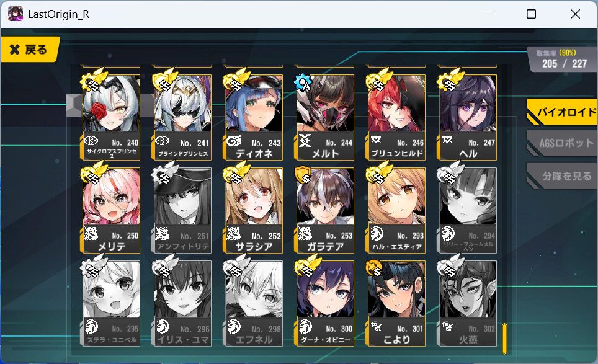Open the No. 240 Cyclops Princess card
The height and width of the screenshot is (364, 598).
tap(110, 117)
